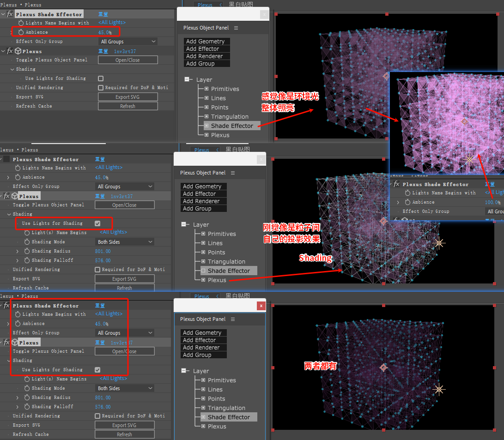Click Triangulation node icon in middle Object Panel
Image resolution: width=504 pixels, height=440 pixels.
pyautogui.click(x=203, y=261)
